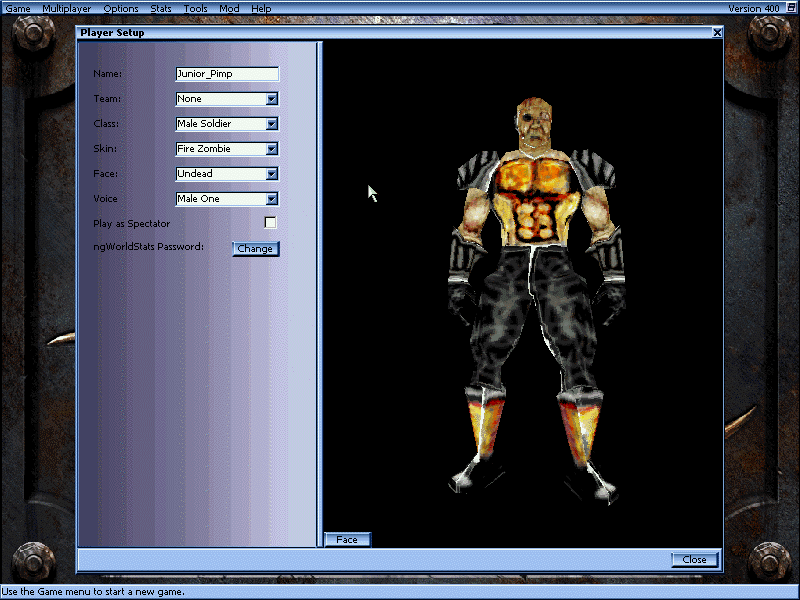Open the Help menu
The image size is (800, 600).
pos(260,8)
